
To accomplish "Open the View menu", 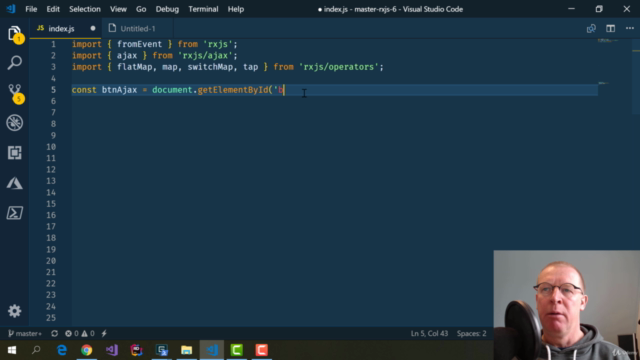I will coord(118,9).
